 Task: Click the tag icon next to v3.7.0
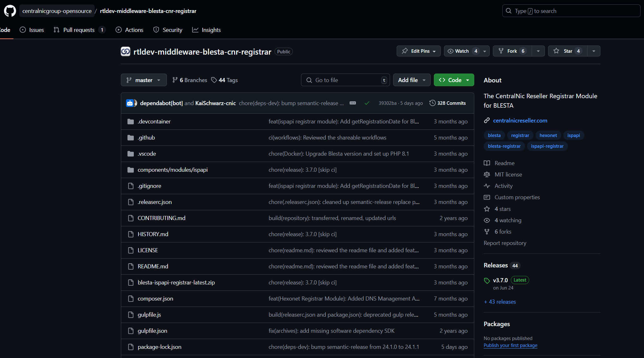click(487, 280)
